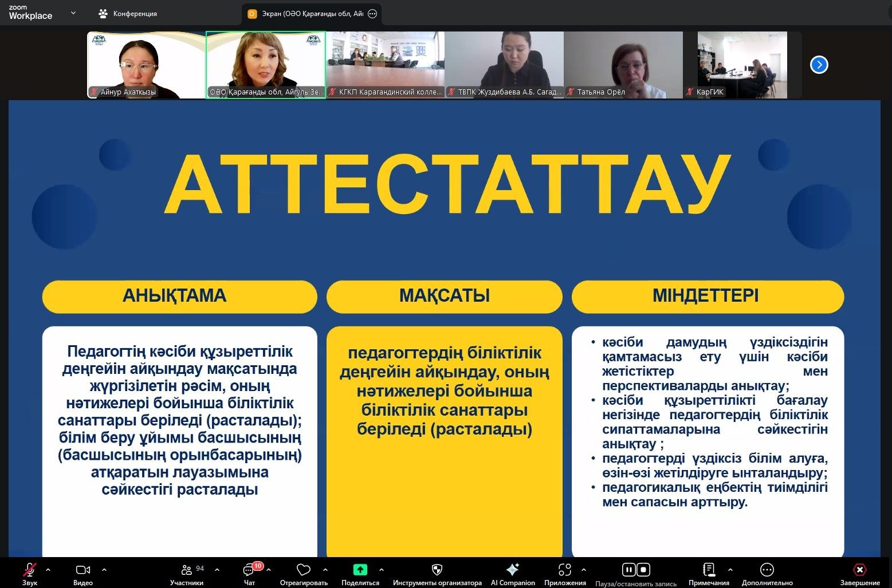Open the Участники participants panel
The image size is (892, 588).
187,570
